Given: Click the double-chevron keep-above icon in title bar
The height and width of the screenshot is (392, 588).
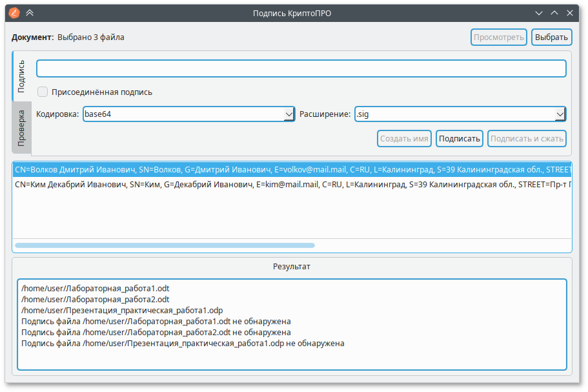Looking at the screenshot, I should (30, 12).
